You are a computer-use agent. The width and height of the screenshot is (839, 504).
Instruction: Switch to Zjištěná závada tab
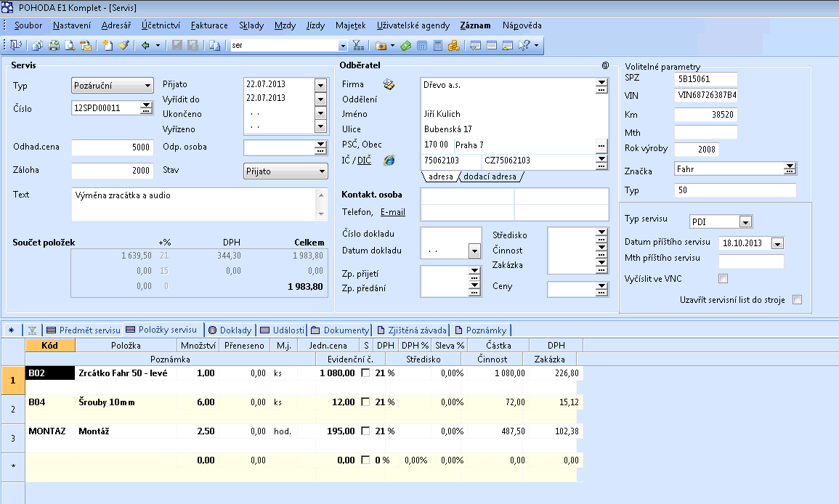point(411,330)
